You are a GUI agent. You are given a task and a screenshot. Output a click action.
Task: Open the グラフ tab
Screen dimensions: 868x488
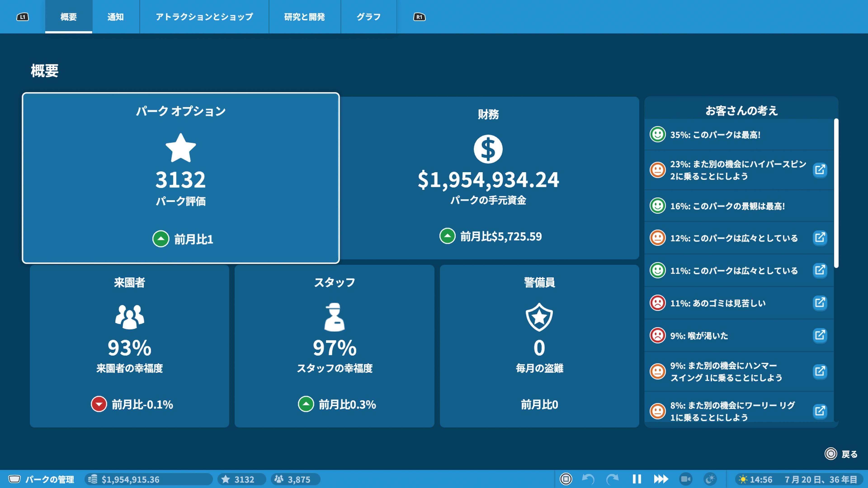coord(368,17)
